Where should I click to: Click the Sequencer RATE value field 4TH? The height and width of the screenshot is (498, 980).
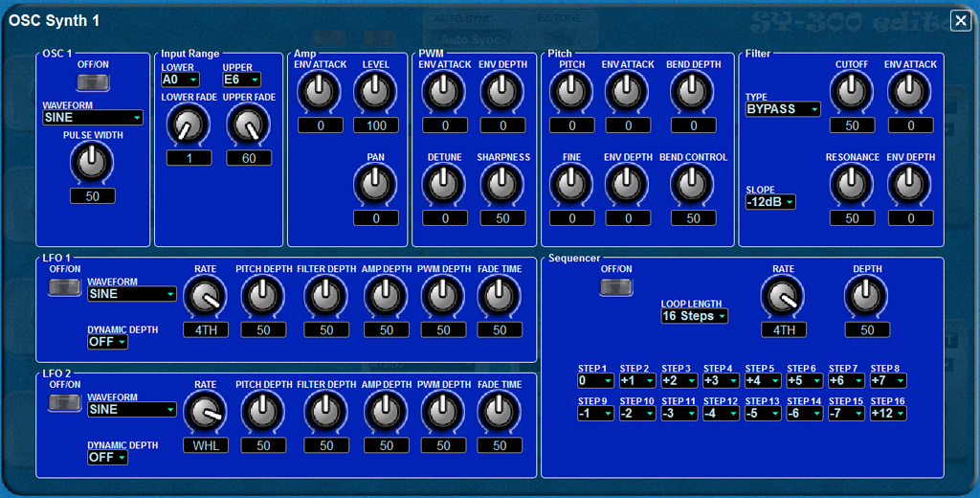(x=784, y=329)
